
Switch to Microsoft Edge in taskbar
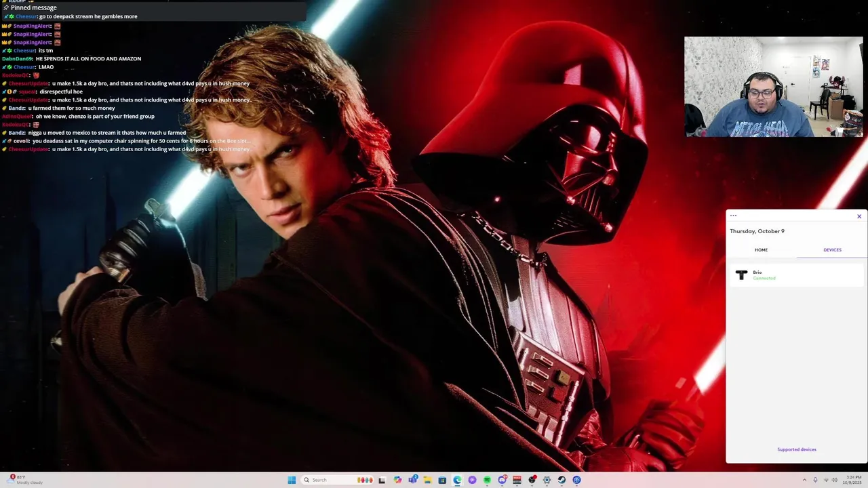[x=457, y=480]
